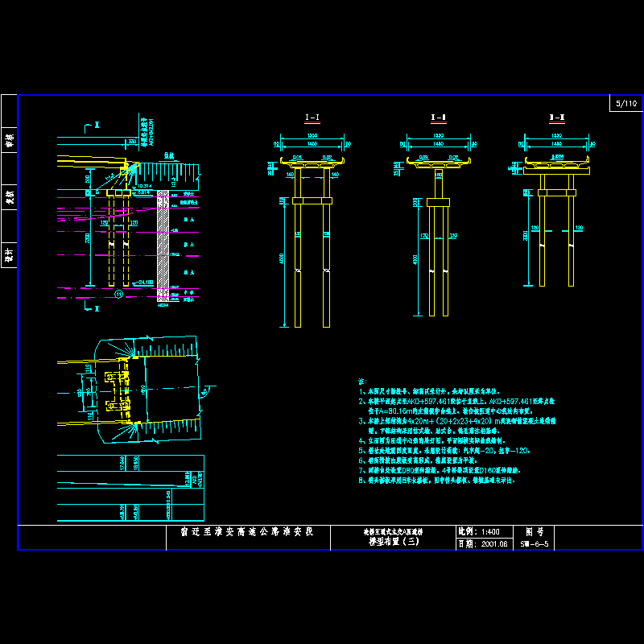Click the 4000 pile length dimension in section I-I

pyautogui.click(x=282, y=262)
